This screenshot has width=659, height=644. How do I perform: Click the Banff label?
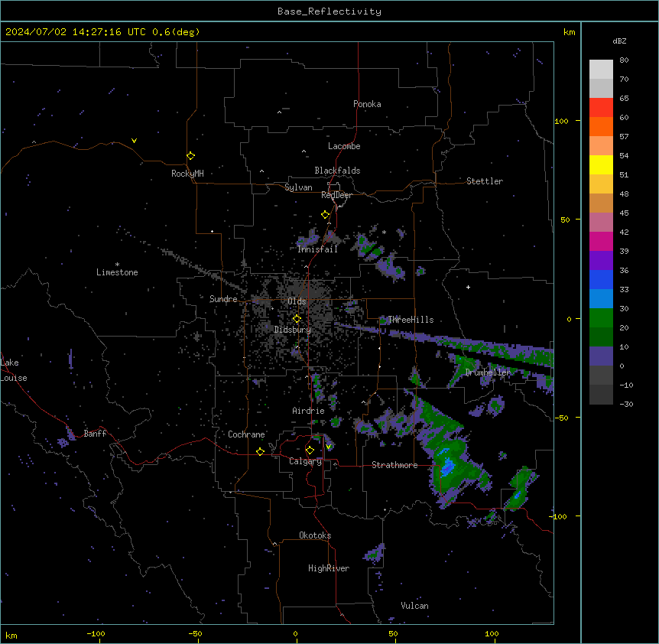point(95,434)
